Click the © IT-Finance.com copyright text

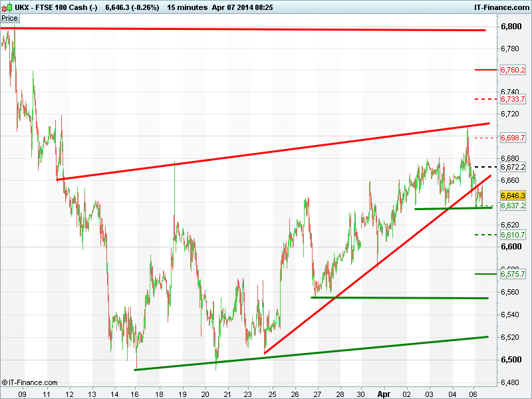tap(30, 383)
